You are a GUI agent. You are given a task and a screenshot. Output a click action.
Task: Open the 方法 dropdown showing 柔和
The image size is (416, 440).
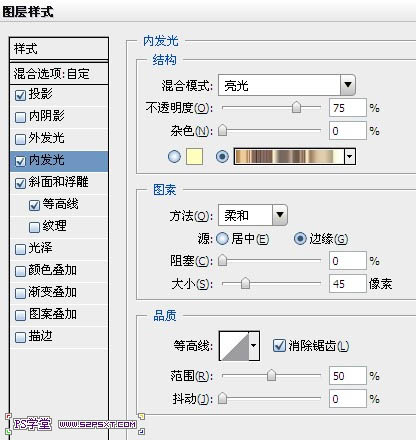pos(253,215)
